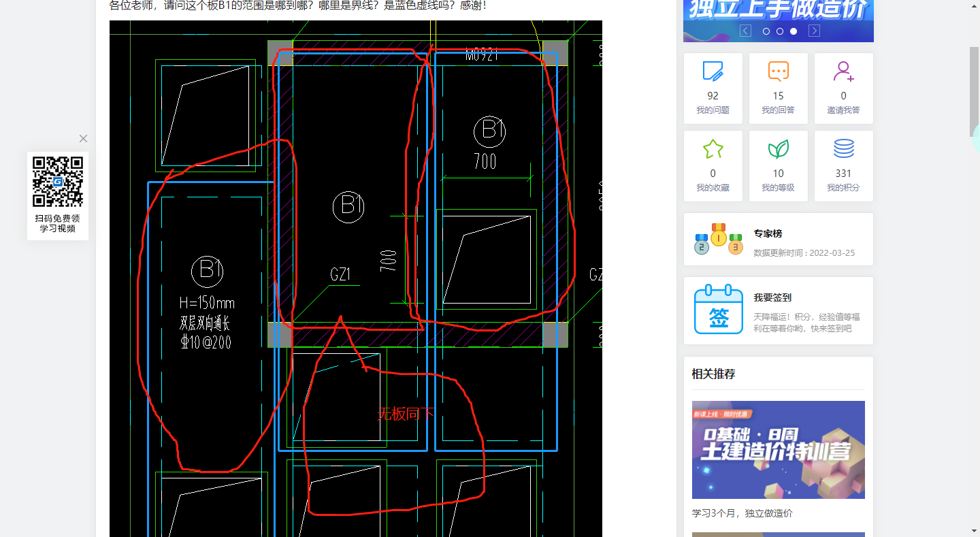980x537 pixels.
Task: Go to next banner slide arrow
Action: tap(814, 31)
